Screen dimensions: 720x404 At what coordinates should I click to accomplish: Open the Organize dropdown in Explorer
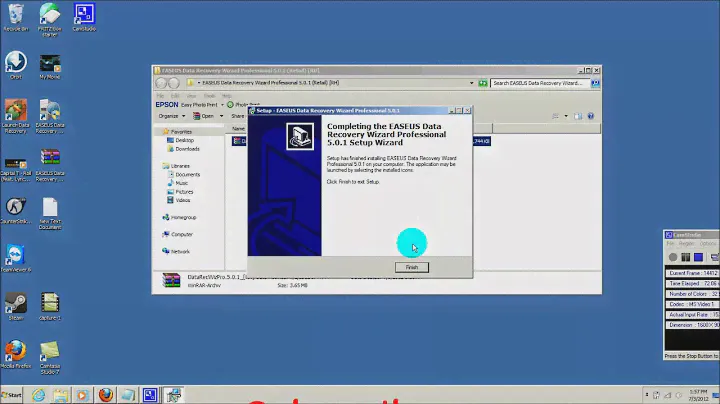coord(170,116)
